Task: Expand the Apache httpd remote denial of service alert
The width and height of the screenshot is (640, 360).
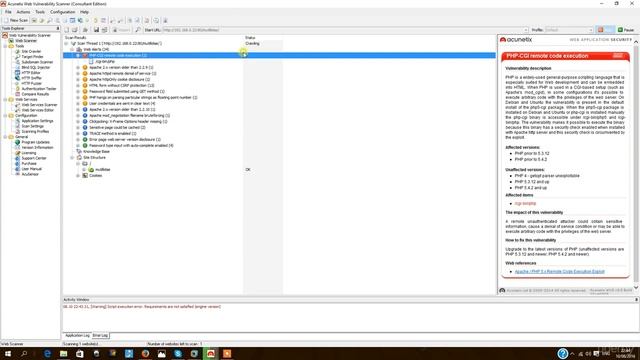Action: 78,73
